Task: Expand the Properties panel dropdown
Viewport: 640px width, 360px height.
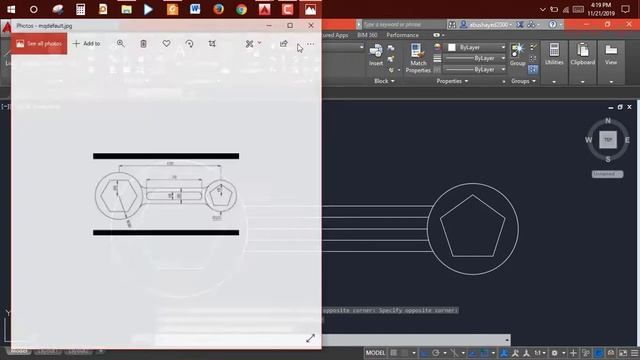Action: pos(452,81)
